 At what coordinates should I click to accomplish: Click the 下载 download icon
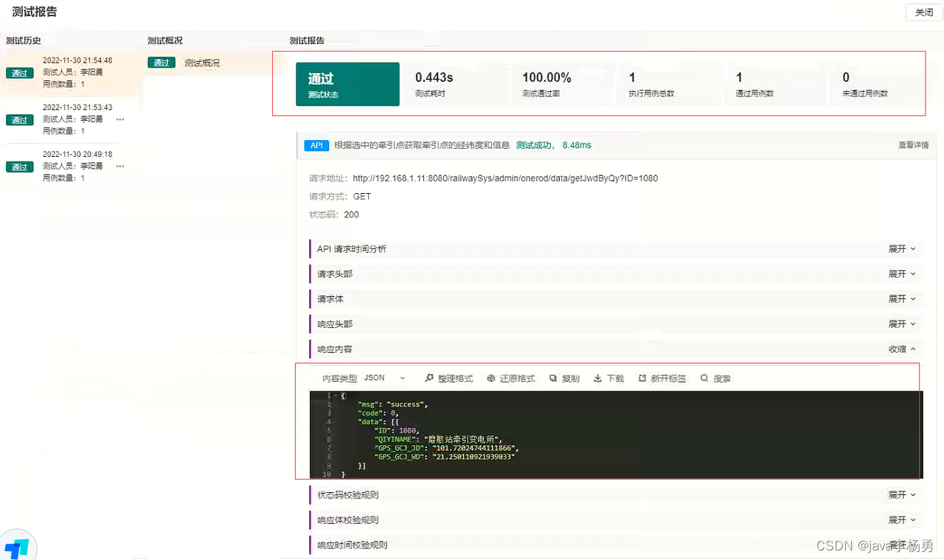point(598,378)
